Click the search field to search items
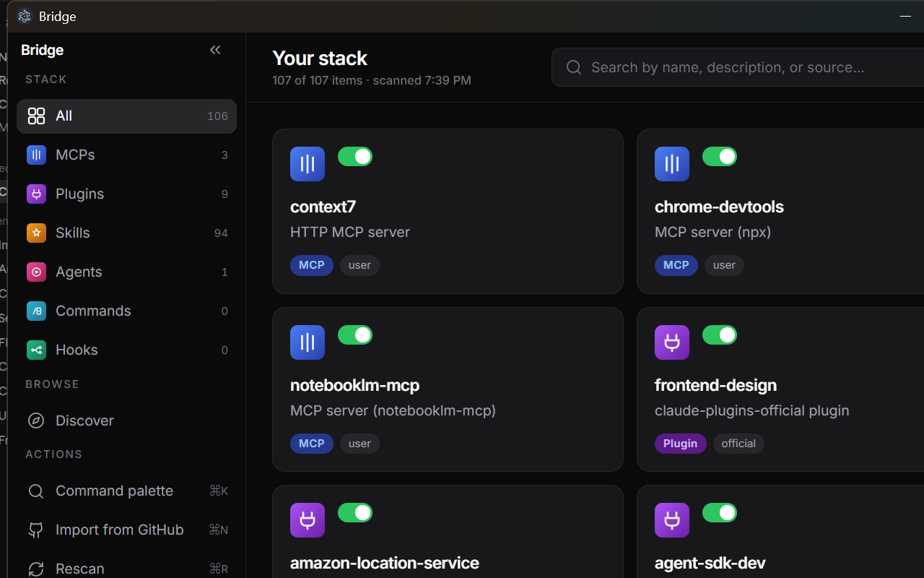Image resolution: width=924 pixels, height=578 pixels. [x=729, y=67]
